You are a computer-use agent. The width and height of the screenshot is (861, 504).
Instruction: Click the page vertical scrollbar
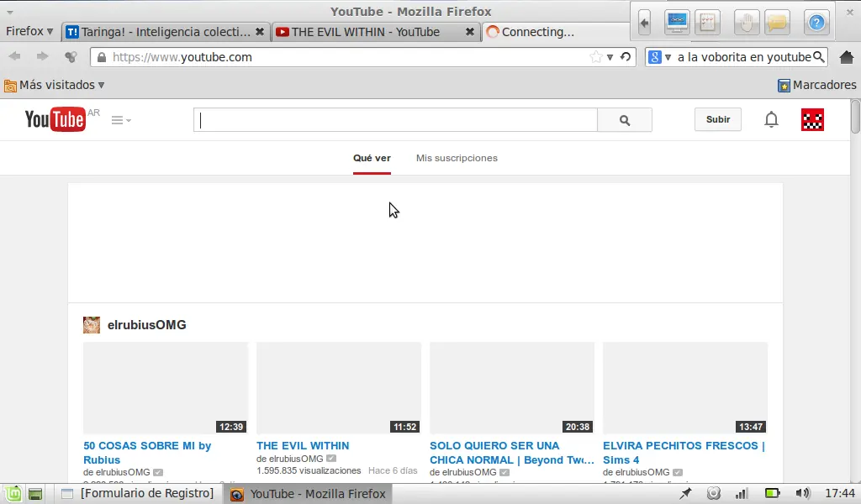pos(855,116)
